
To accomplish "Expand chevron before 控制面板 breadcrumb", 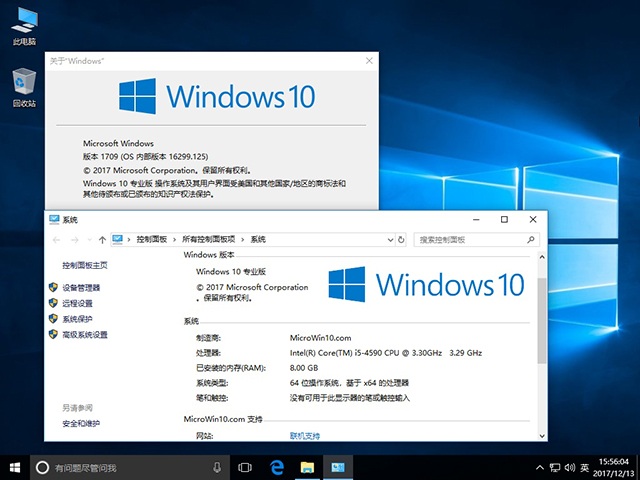I will [x=129, y=240].
